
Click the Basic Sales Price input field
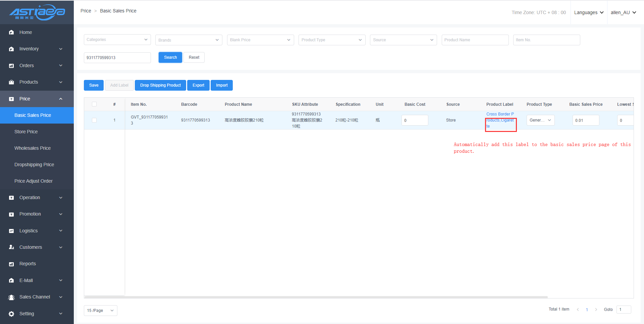click(x=585, y=120)
